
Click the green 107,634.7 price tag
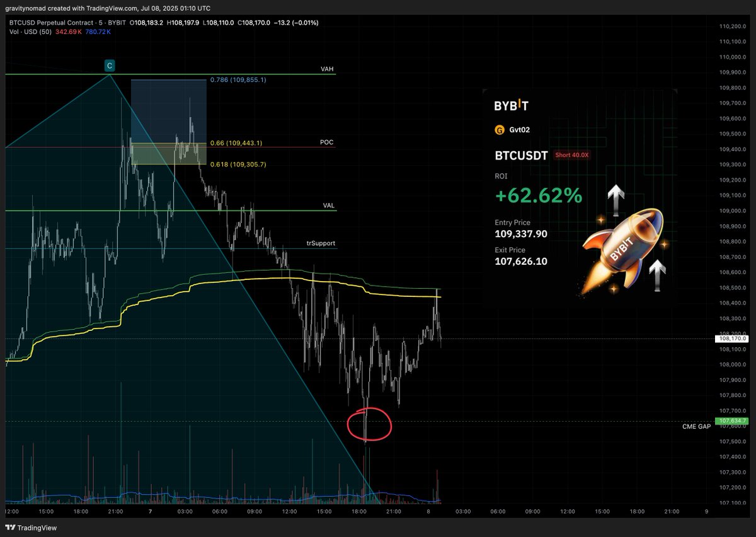(x=731, y=420)
